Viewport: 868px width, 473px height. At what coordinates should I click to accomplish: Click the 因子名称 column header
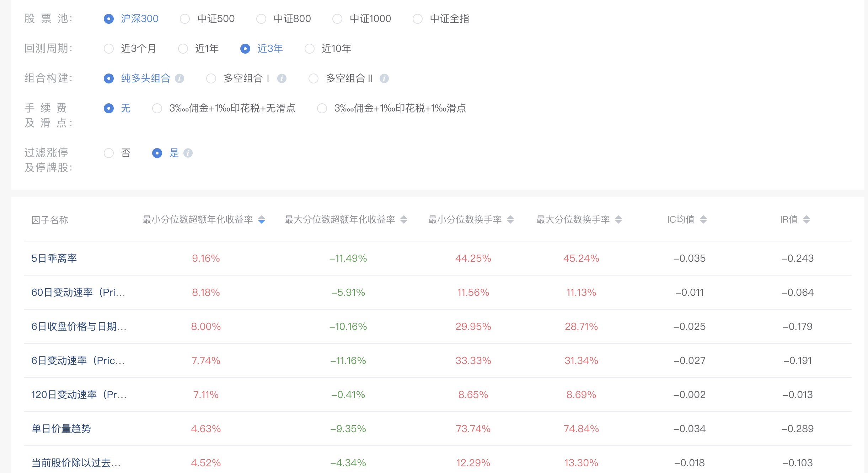tap(50, 220)
